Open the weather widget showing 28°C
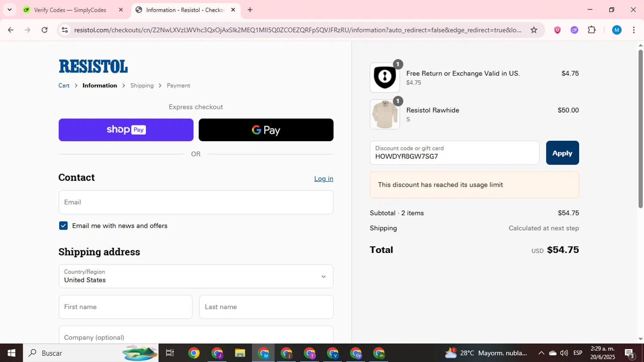 [x=486, y=353]
